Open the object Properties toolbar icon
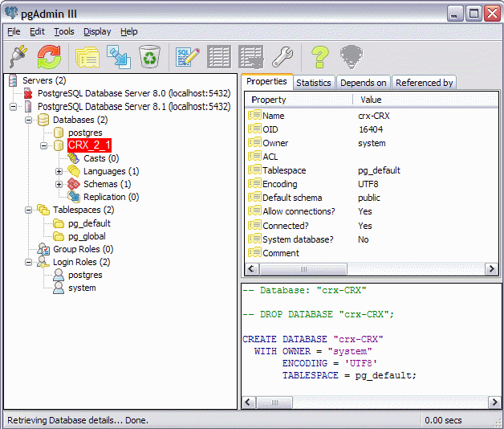Screen dimensions: 504x429 tap(87, 57)
